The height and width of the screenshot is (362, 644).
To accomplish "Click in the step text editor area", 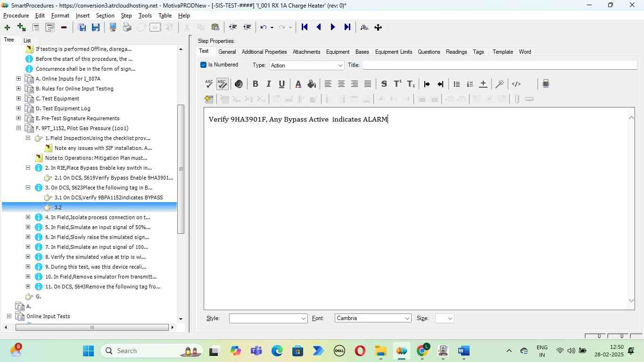I will pos(416,208).
